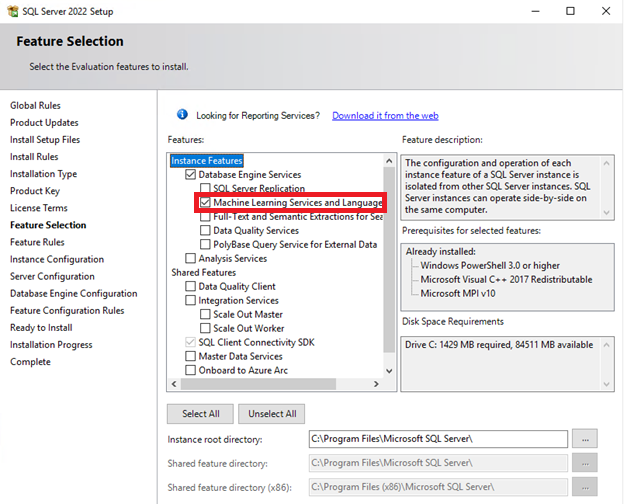The height and width of the screenshot is (504, 624).
Task: Go to the License Terms step
Action: click(x=39, y=208)
